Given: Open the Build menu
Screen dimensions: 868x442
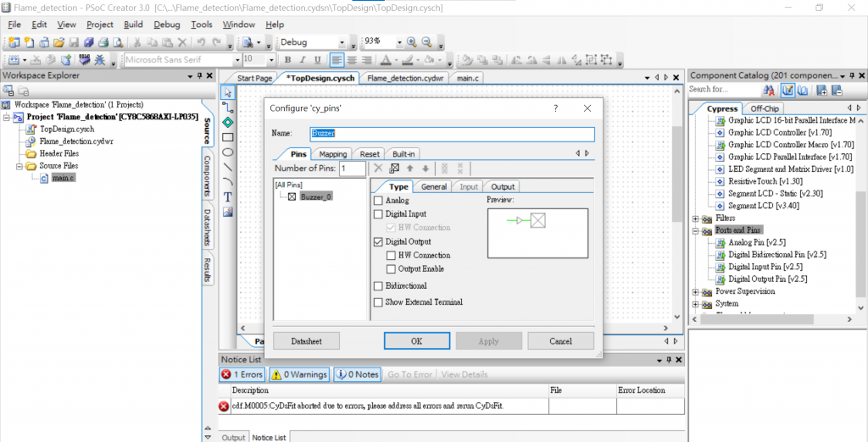Looking at the screenshot, I should pyautogui.click(x=133, y=25).
